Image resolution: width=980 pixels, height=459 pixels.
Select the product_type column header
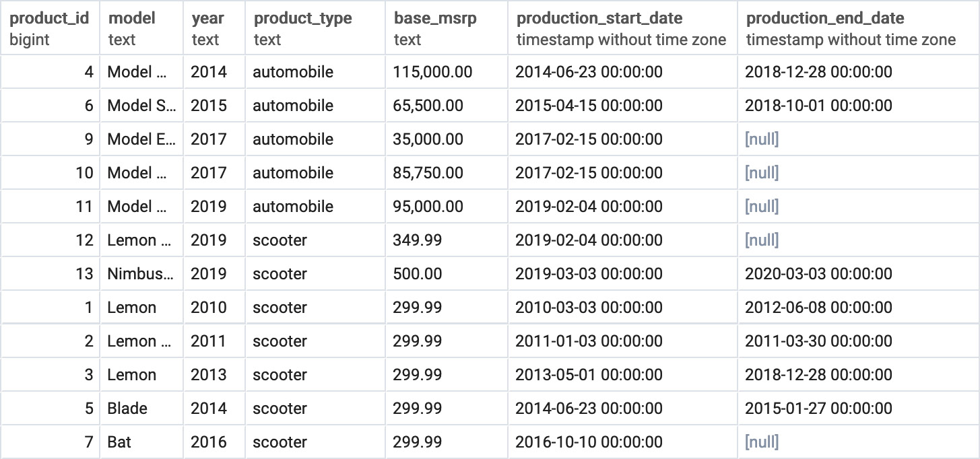click(315, 28)
